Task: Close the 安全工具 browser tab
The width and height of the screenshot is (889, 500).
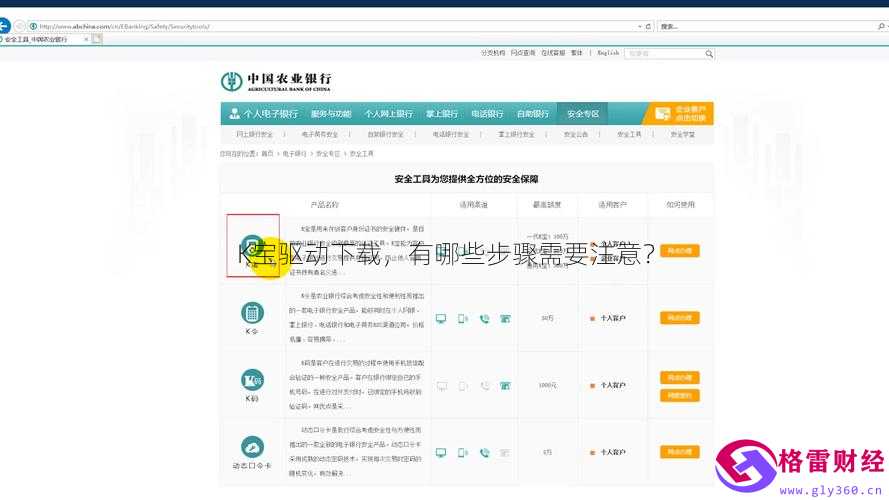Action: tap(86, 39)
